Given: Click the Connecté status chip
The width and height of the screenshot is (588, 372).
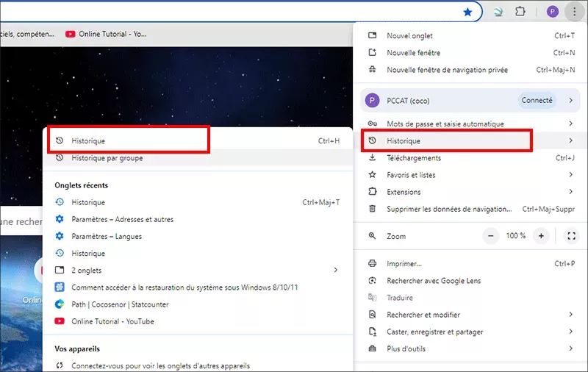Looking at the screenshot, I should click(537, 101).
